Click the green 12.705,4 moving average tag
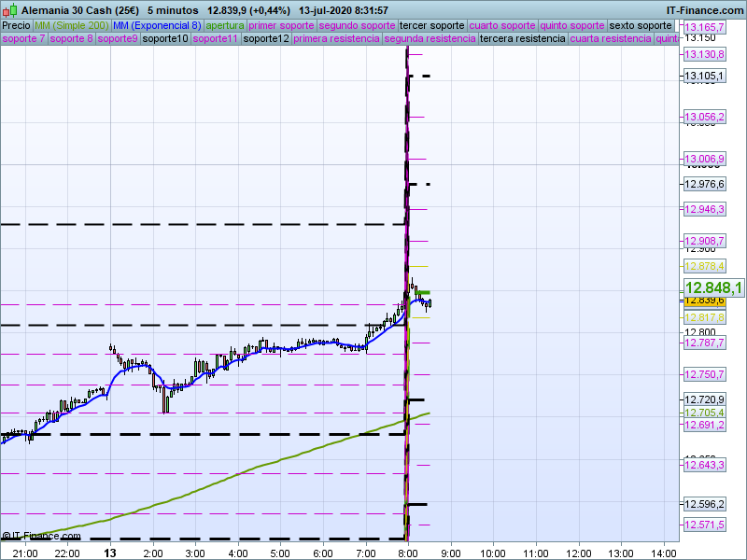Viewport: 747px width, 560px height. click(x=704, y=413)
